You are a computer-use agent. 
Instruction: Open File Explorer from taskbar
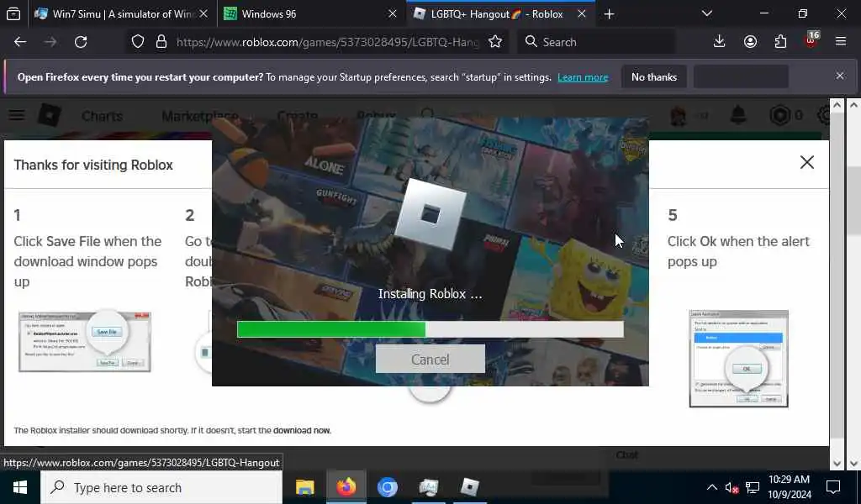click(x=304, y=487)
